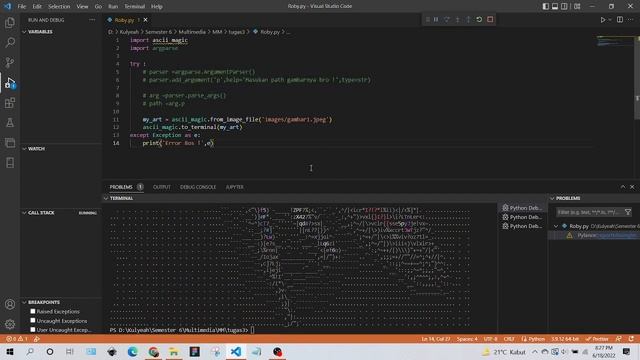
Task: Toggle panel layout icon in title bar
Action: coord(555,6)
